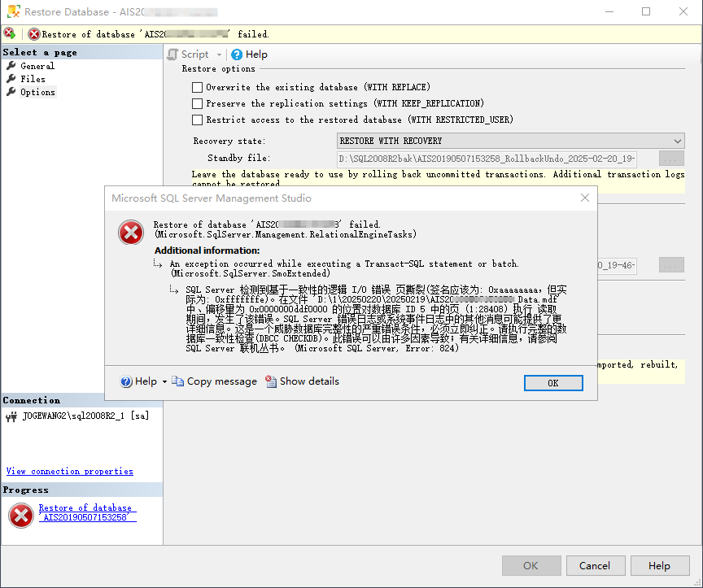Select the General page

coord(37,66)
